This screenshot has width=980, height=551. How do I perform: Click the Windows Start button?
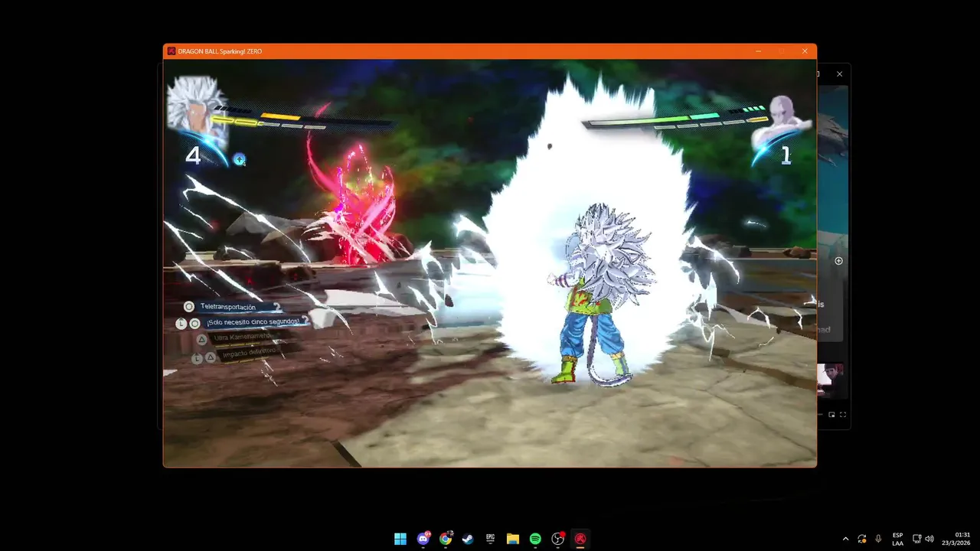click(400, 539)
